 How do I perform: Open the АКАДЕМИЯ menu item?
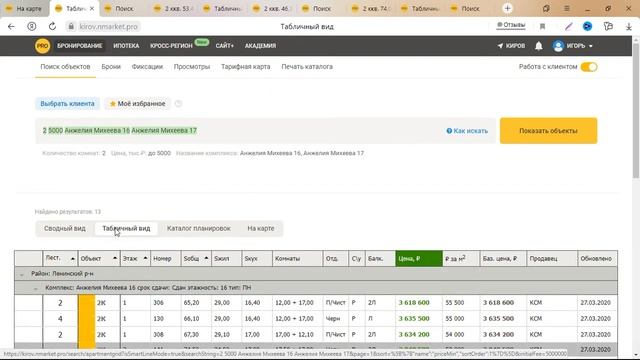click(260, 46)
